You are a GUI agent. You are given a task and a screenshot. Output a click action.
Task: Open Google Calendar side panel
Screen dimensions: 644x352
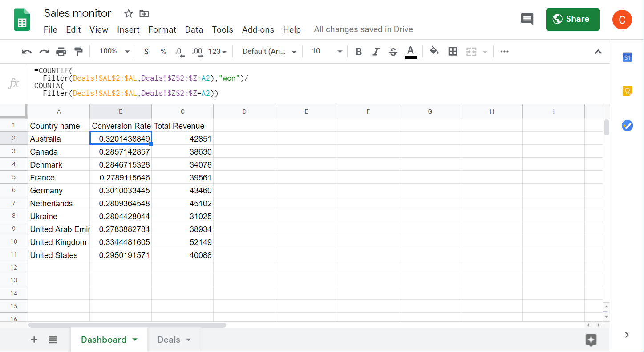click(x=627, y=57)
